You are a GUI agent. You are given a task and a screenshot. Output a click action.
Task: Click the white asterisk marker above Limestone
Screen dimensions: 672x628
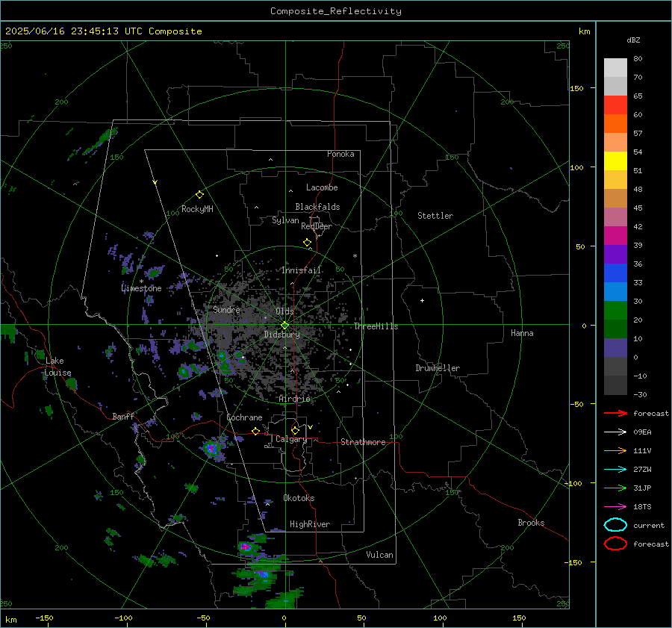pos(141,282)
